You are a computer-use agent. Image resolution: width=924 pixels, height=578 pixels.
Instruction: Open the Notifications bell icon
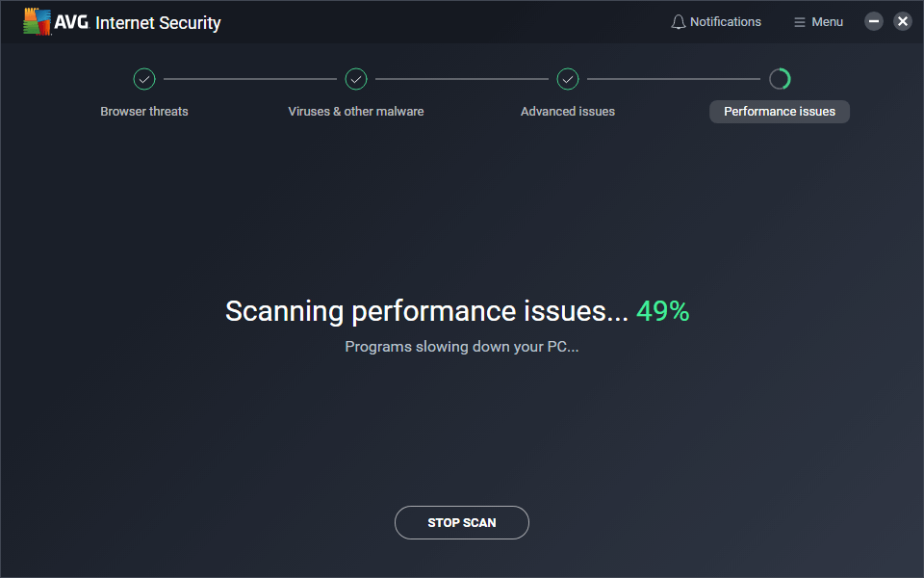[679, 22]
